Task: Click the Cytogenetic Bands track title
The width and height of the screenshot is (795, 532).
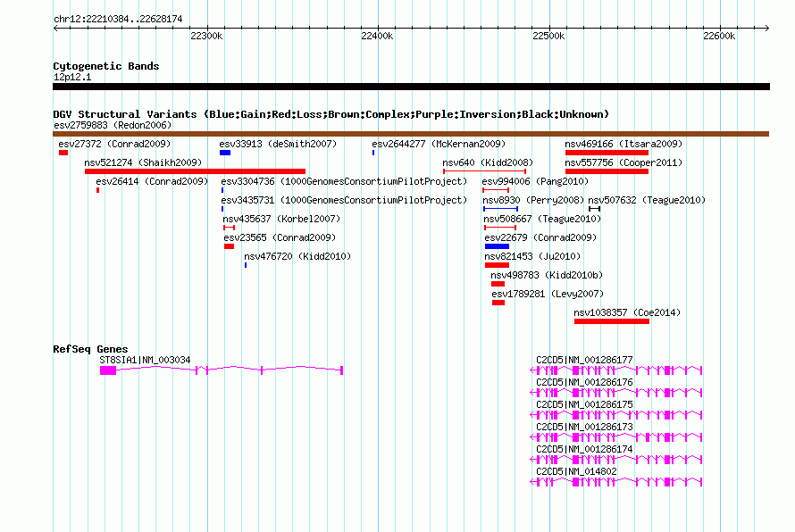Action: tap(106, 66)
